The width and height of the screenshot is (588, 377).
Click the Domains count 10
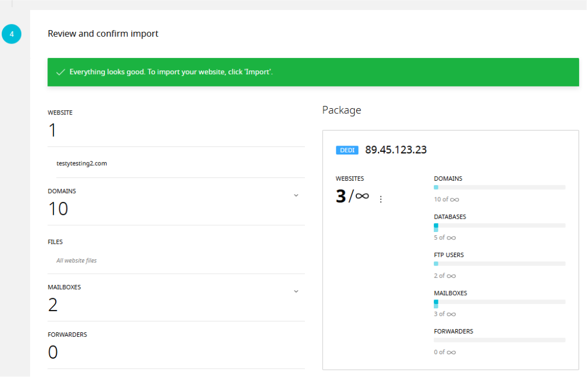58,209
